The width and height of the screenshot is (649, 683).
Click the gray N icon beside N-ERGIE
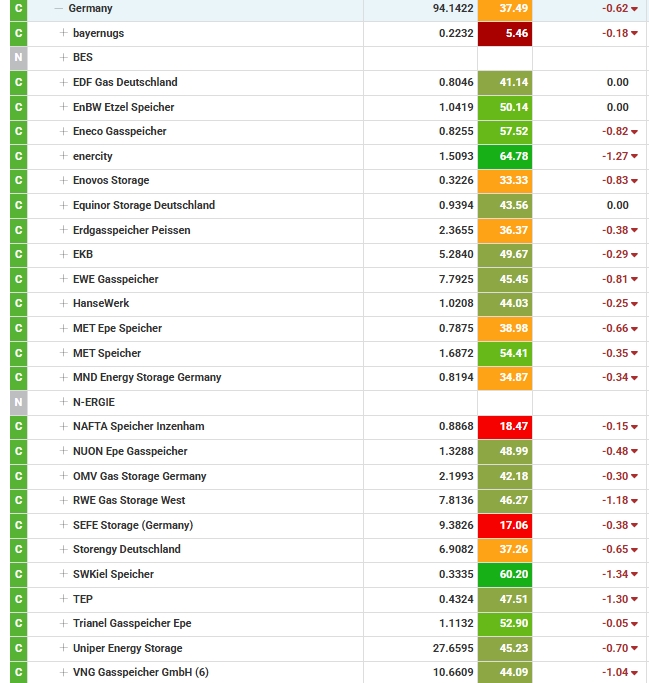(18, 402)
